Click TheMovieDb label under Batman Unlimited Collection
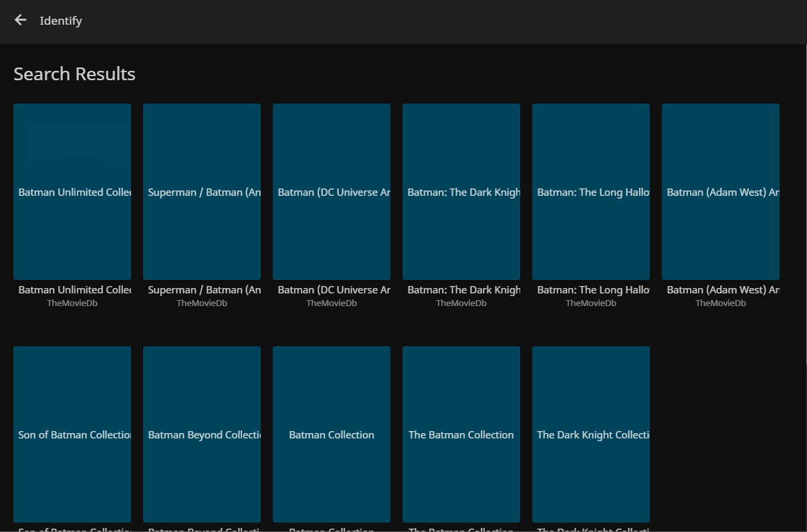This screenshot has height=532, width=807. (x=72, y=303)
